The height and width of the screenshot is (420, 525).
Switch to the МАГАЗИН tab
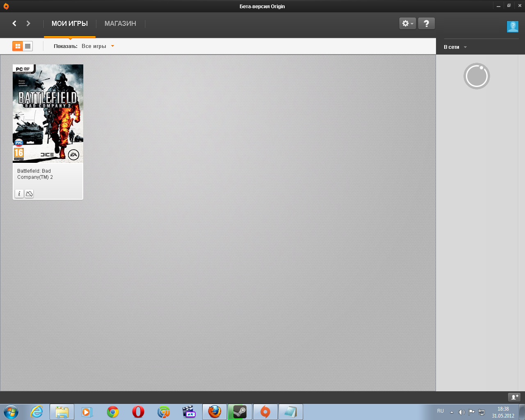click(x=120, y=23)
